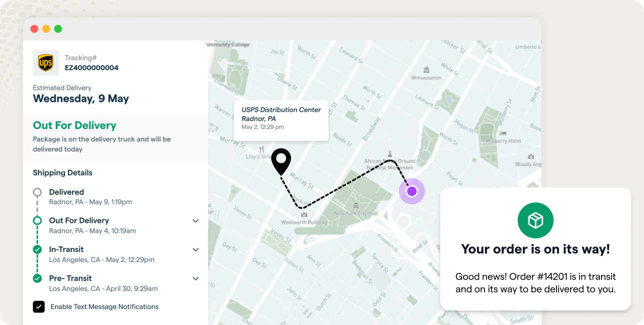Click the purple current-location dot on map
This screenshot has width=644, height=325.
click(411, 191)
